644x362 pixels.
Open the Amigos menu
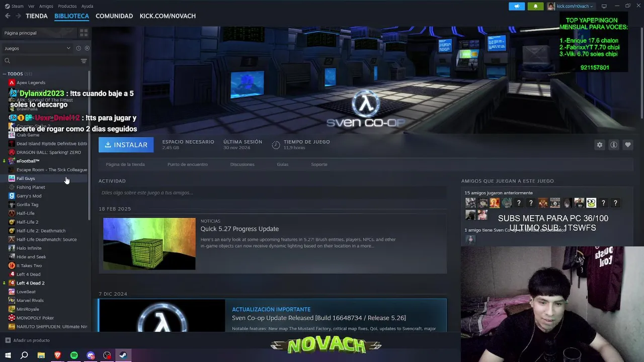coord(46,6)
